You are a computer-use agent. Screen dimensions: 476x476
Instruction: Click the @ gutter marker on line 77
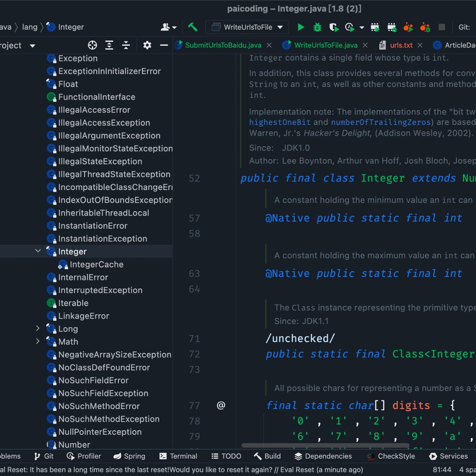coord(221,405)
